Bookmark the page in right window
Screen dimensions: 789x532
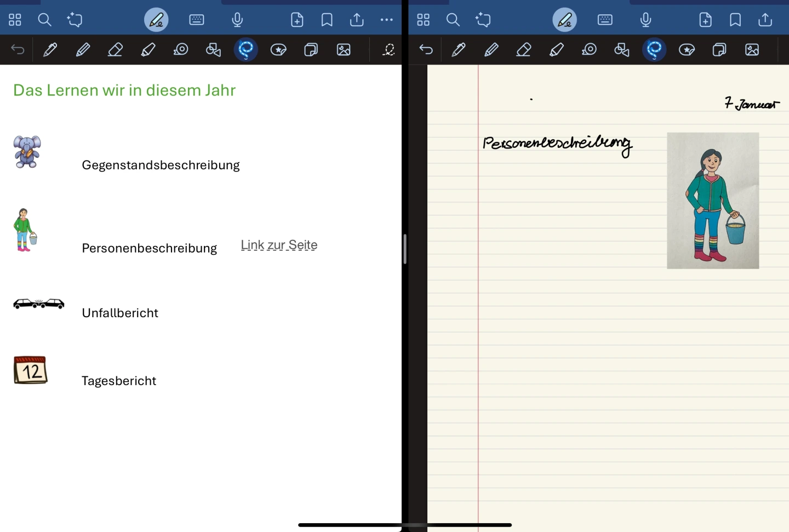pos(735,20)
